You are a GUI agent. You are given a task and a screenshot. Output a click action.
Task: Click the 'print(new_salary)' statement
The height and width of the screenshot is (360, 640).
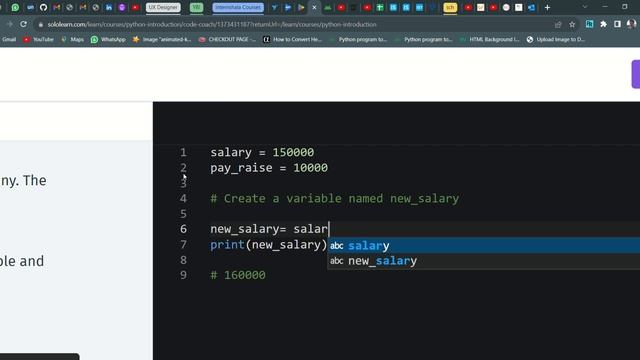click(269, 244)
